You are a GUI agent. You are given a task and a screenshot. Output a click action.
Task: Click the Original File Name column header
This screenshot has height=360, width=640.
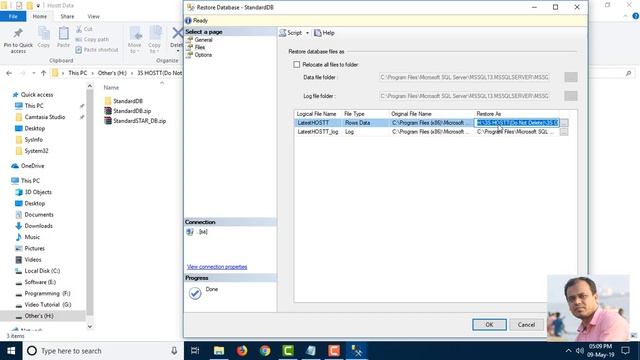pyautogui.click(x=411, y=114)
